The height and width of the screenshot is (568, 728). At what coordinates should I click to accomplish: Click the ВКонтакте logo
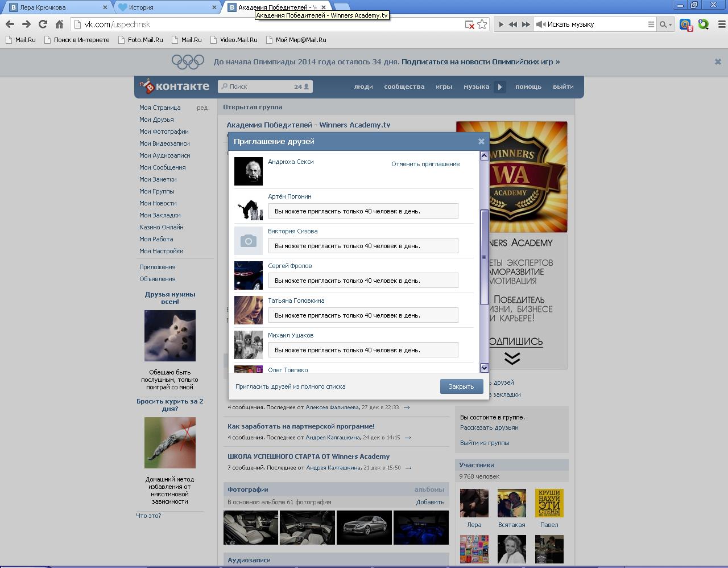[175, 86]
